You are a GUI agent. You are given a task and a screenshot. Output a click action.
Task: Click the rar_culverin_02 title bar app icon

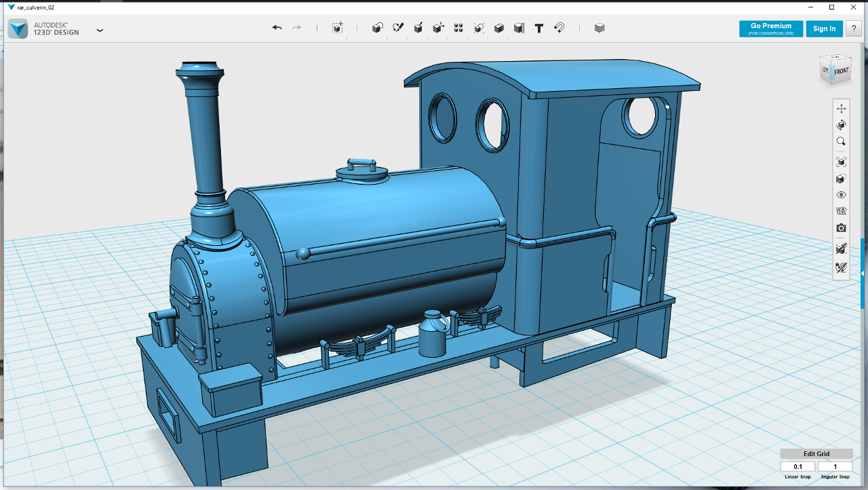coord(11,7)
